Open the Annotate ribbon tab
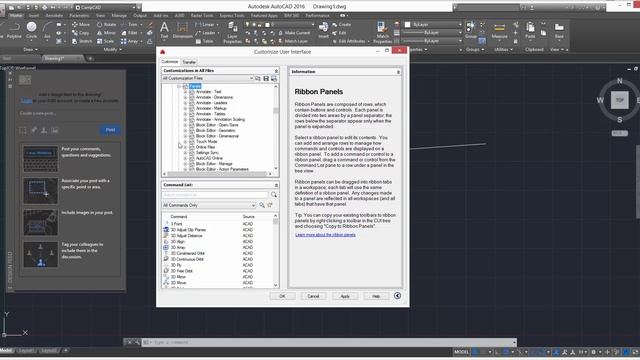640x360 pixels. 54,16
